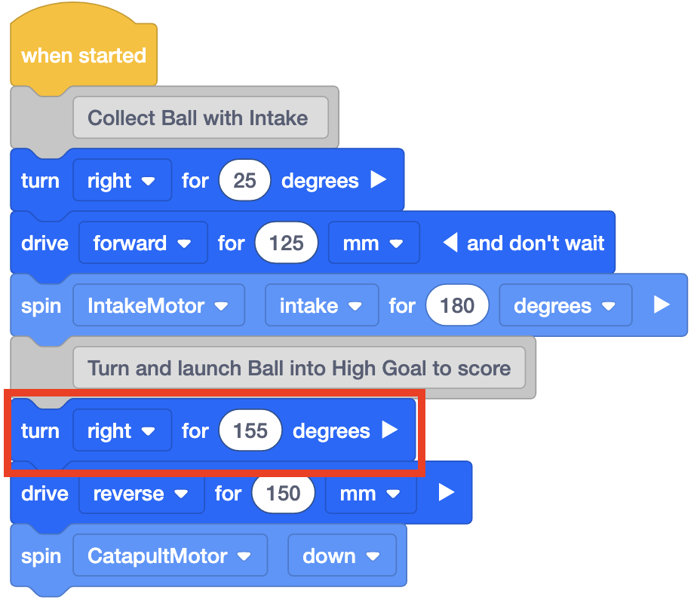Open the mm units dropdown on drive forward block

pos(374,243)
